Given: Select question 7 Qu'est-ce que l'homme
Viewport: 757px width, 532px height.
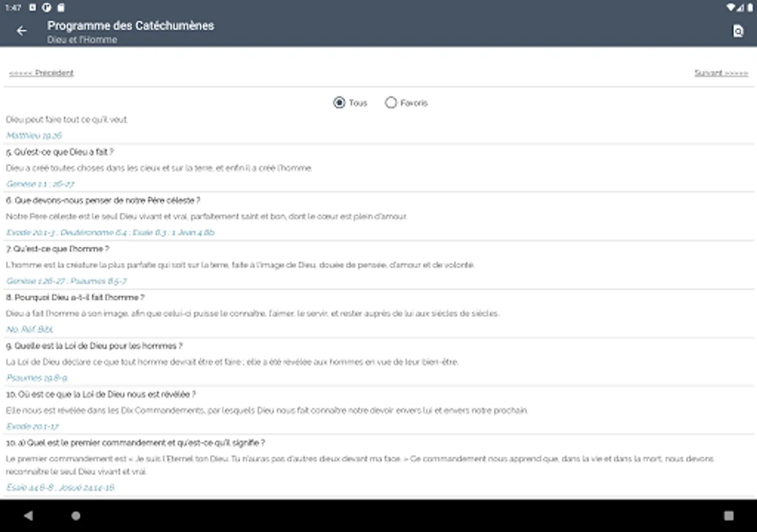Looking at the screenshot, I should [57, 249].
